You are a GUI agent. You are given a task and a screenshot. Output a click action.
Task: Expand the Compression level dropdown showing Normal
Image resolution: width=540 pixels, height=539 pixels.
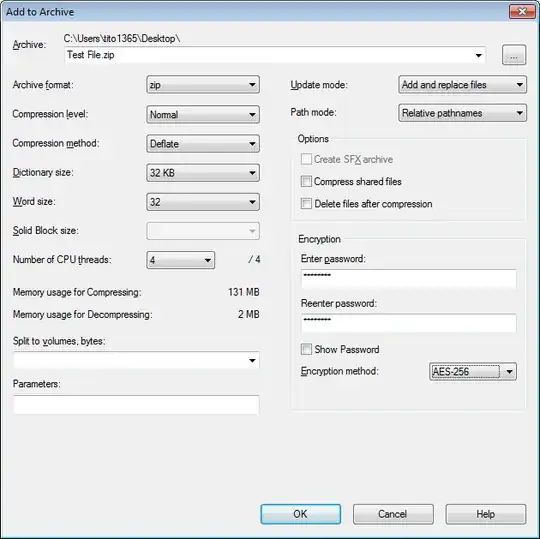point(203,114)
